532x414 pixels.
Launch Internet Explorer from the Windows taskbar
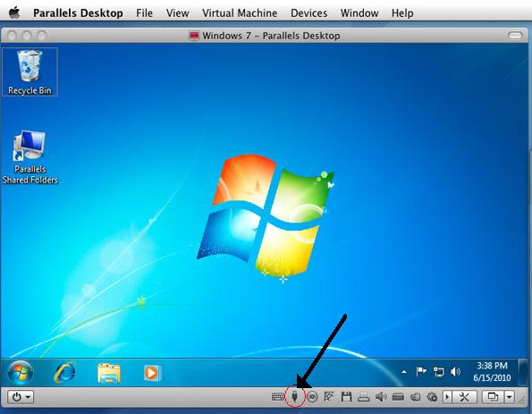pyautogui.click(x=64, y=373)
